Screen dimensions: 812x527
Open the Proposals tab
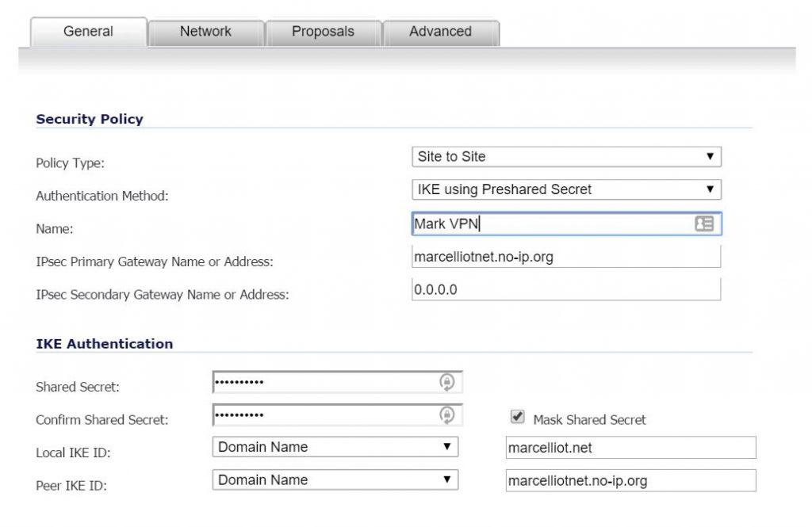323,32
